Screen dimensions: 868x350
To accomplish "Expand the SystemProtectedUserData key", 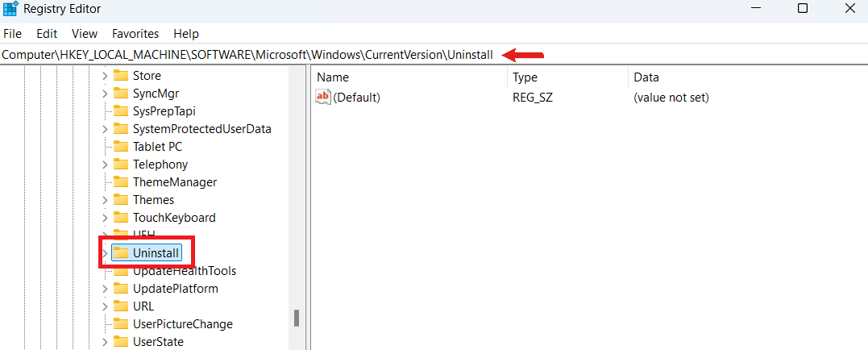I will pyautogui.click(x=105, y=129).
